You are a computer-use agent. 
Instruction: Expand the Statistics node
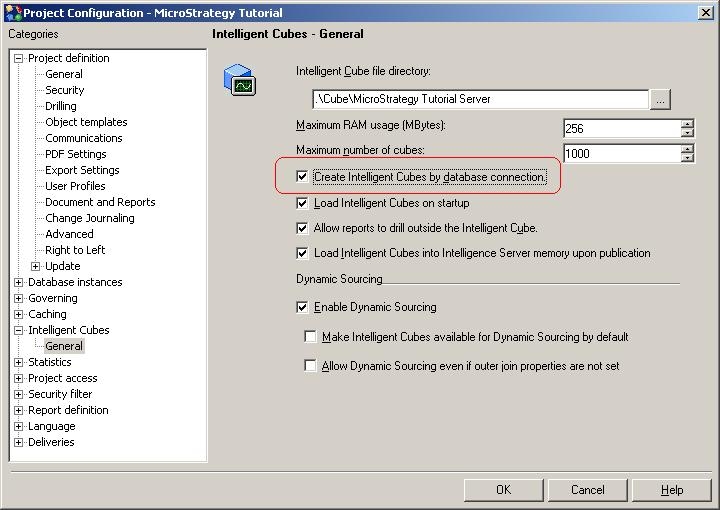[x=18, y=362]
